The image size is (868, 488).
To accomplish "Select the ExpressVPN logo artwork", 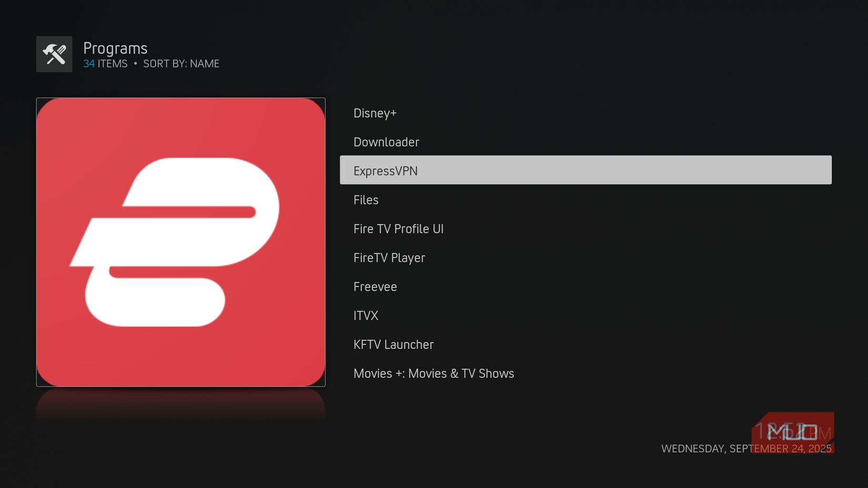I will point(180,241).
